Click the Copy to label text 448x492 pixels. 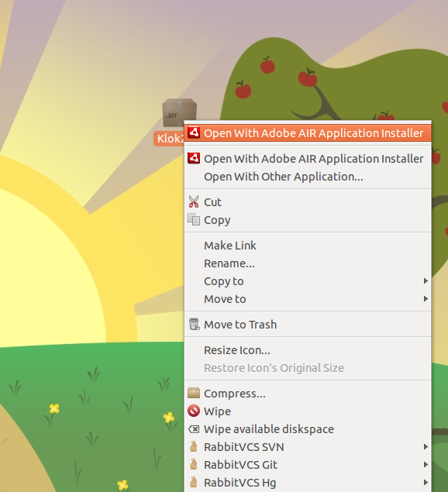pos(223,281)
